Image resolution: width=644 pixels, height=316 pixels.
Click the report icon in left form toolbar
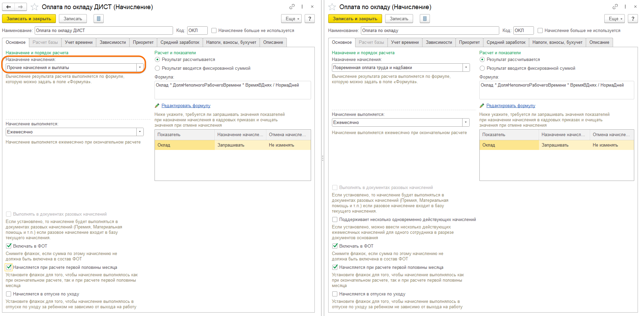click(98, 19)
